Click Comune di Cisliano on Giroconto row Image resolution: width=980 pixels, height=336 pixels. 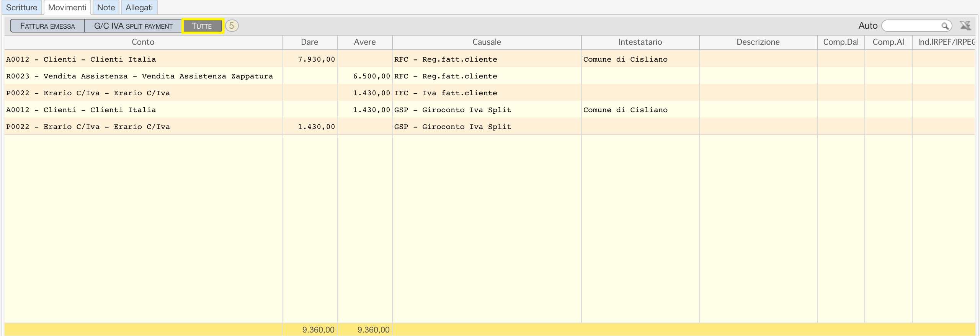(626, 110)
